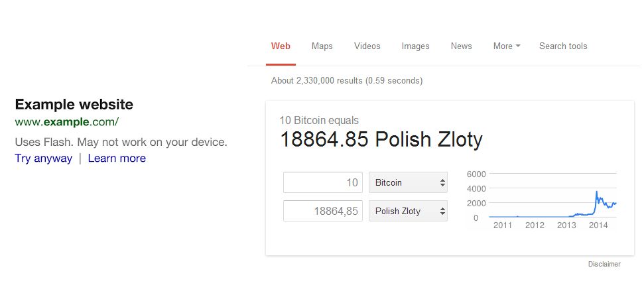Open the News tab
This screenshot has height=307, width=644.
(x=461, y=46)
